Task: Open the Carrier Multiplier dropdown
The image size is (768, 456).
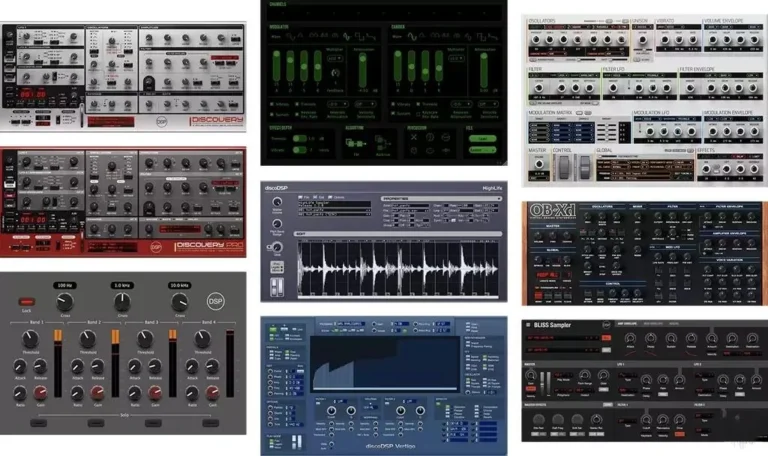Action: coord(456,58)
